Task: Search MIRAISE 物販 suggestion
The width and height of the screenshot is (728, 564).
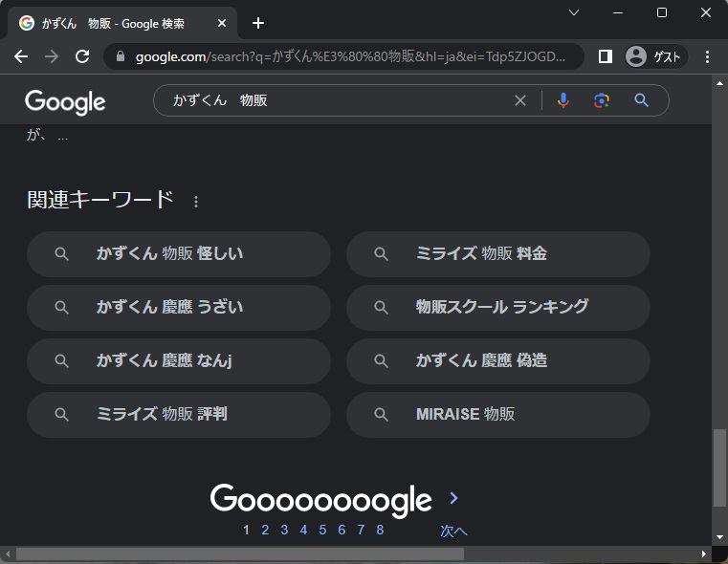Action: [498, 414]
